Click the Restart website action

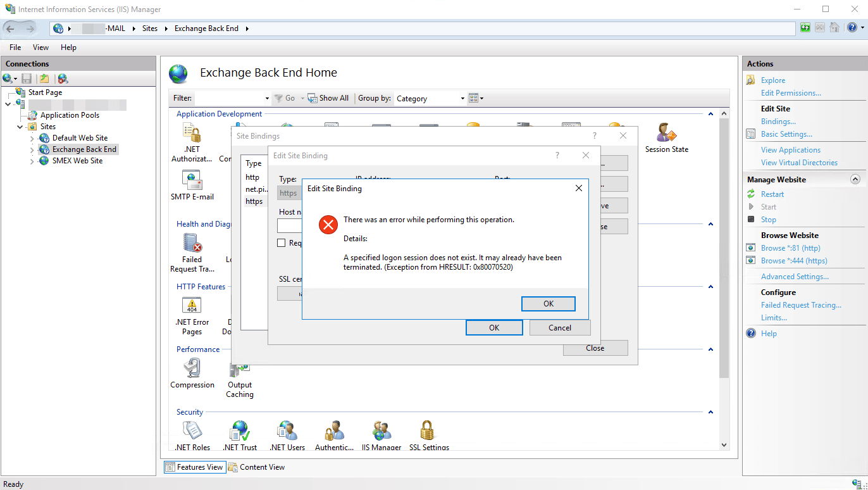pyautogui.click(x=772, y=194)
